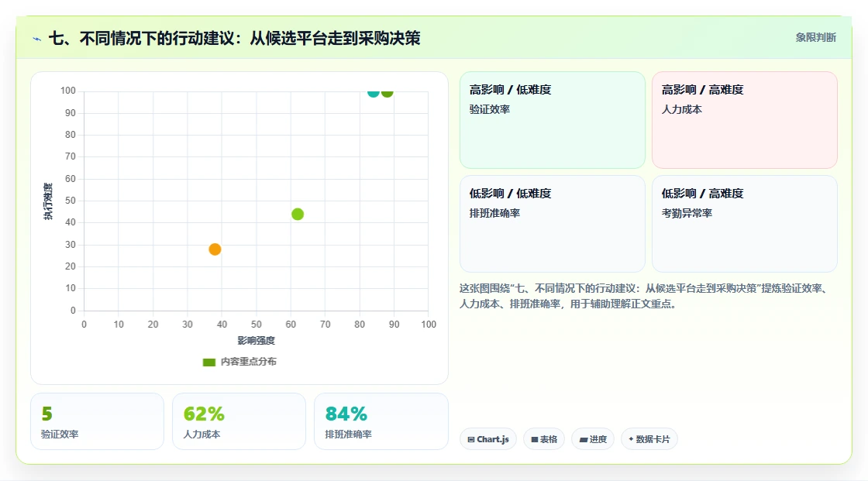Click the 84% stat value

tap(346, 414)
